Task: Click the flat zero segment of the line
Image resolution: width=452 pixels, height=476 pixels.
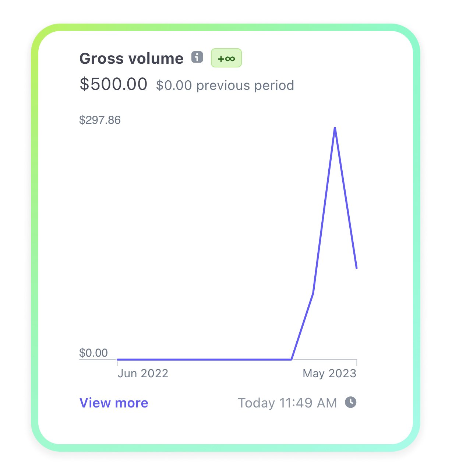Action: pos(204,359)
